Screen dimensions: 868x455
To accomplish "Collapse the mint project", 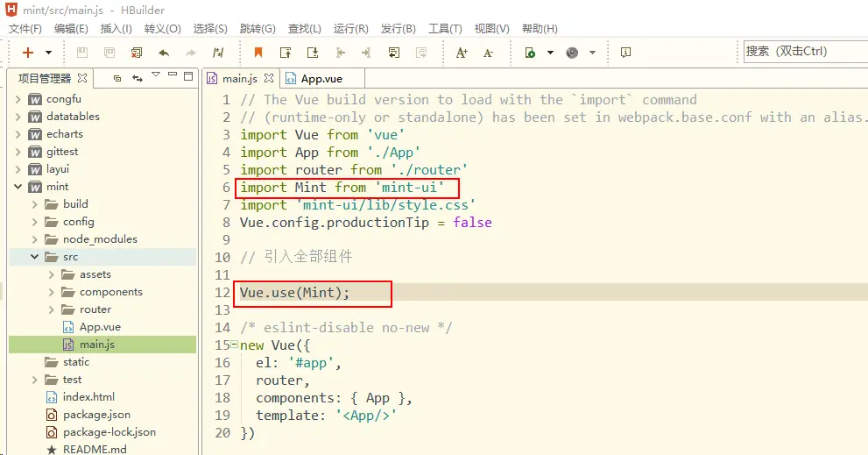I will (18, 187).
